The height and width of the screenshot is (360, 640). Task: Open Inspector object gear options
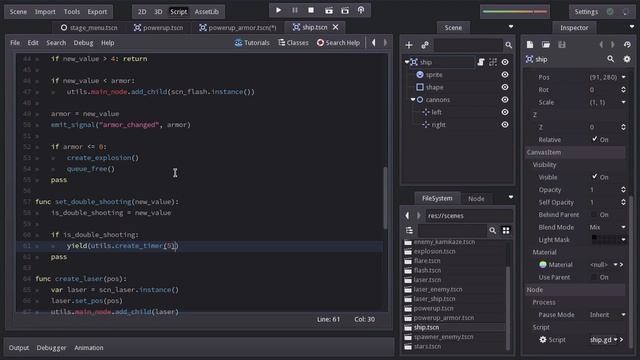click(x=627, y=59)
